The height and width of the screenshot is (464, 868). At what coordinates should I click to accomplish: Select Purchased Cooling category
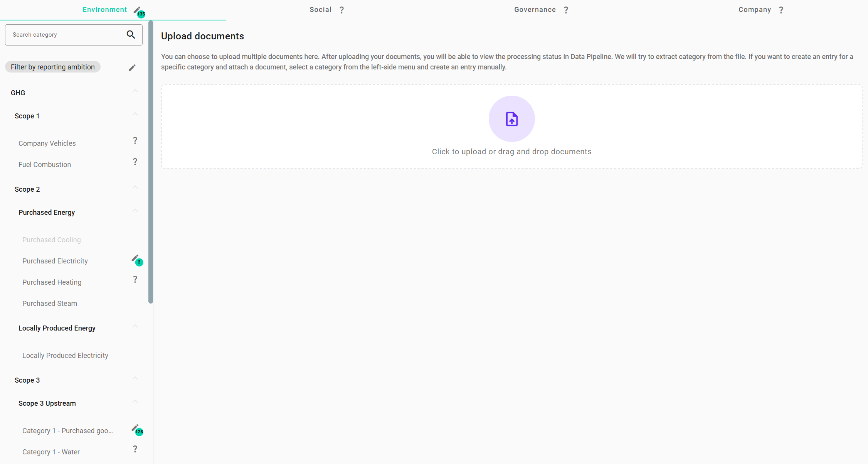(x=52, y=240)
